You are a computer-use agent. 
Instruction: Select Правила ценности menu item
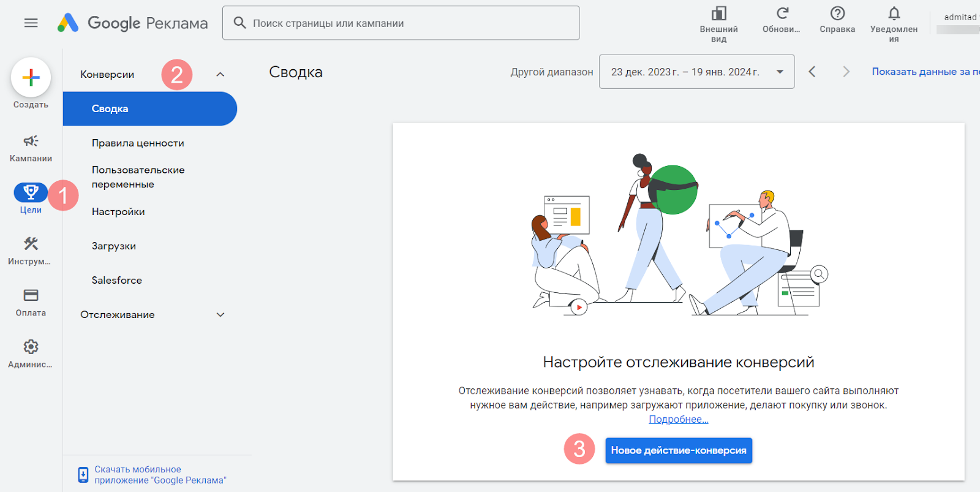pyautogui.click(x=138, y=143)
